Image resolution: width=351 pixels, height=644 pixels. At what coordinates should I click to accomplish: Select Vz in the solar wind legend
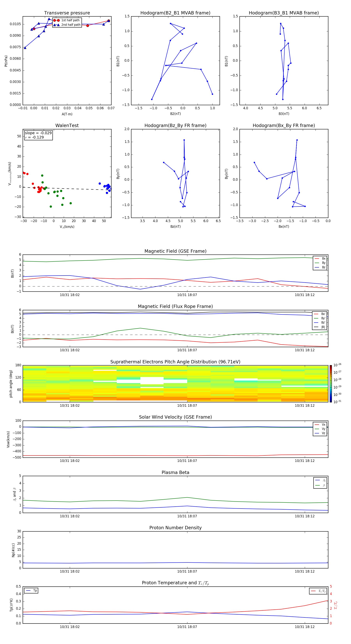tap(320, 433)
